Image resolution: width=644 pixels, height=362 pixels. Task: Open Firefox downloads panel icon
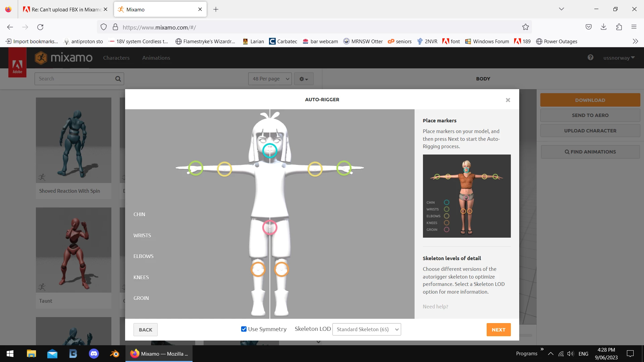click(603, 27)
